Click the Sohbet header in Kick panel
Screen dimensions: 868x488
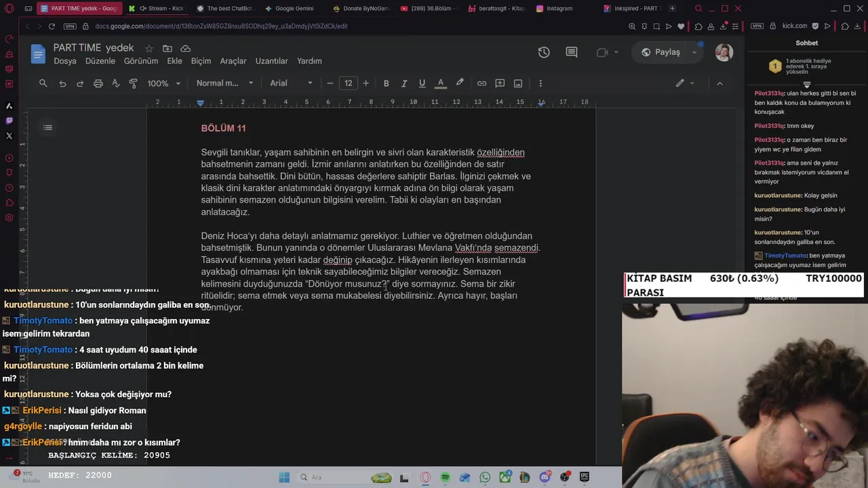tap(807, 43)
